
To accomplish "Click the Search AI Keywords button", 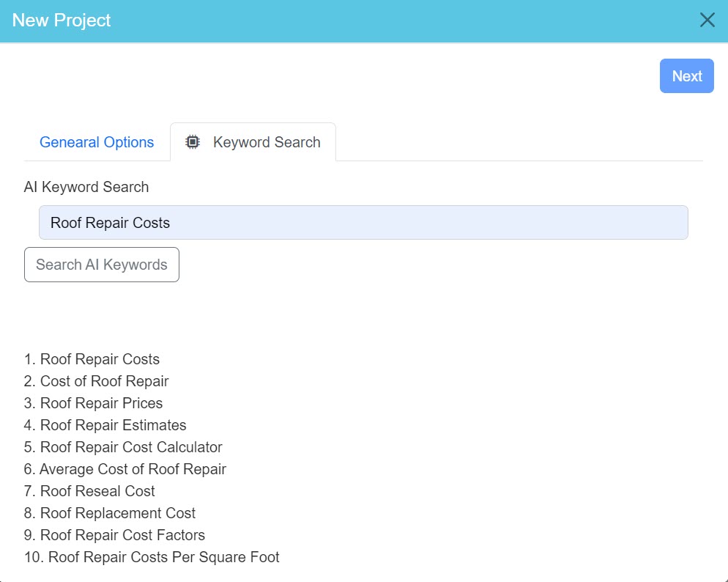I will (101, 265).
